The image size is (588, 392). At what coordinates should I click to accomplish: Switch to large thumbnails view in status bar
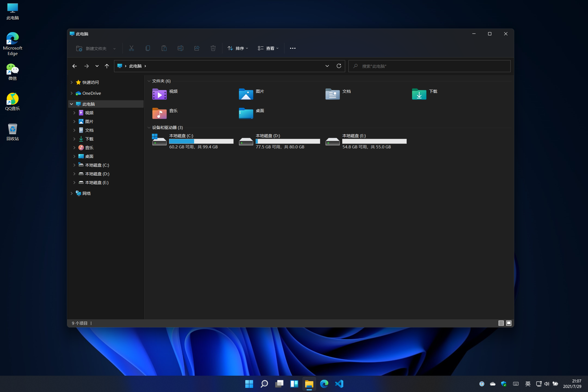[x=508, y=323]
